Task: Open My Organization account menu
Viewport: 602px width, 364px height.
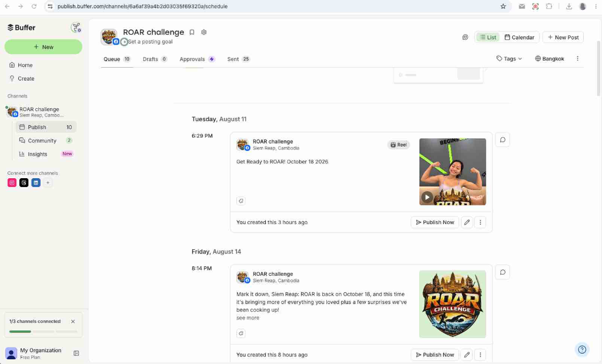Action: [x=35, y=353]
